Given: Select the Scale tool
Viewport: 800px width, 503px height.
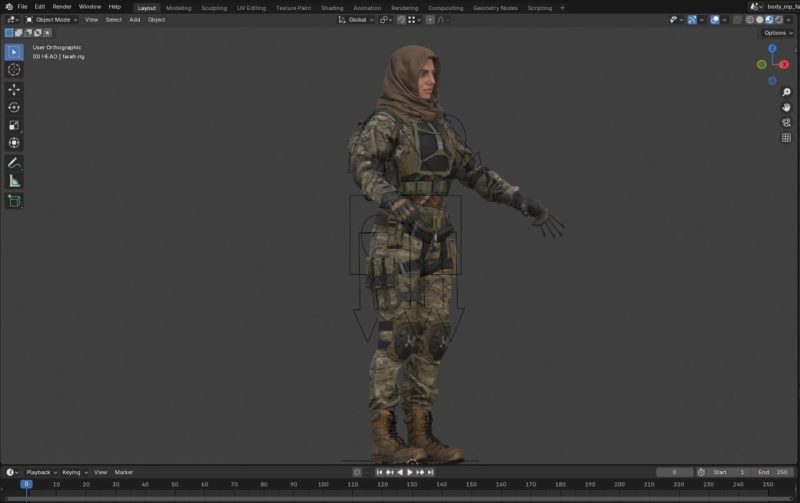Looking at the screenshot, I should click(x=14, y=125).
